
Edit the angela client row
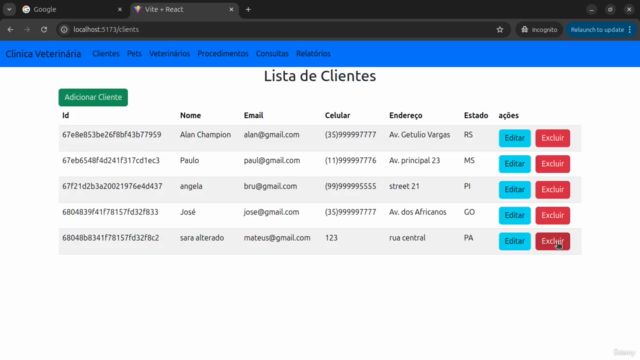pos(514,189)
